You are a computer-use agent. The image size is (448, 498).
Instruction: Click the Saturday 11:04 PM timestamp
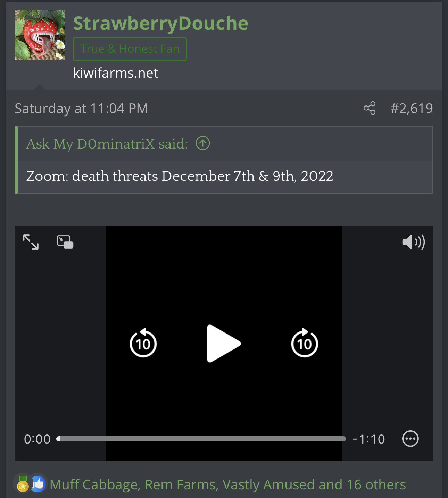(x=81, y=109)
